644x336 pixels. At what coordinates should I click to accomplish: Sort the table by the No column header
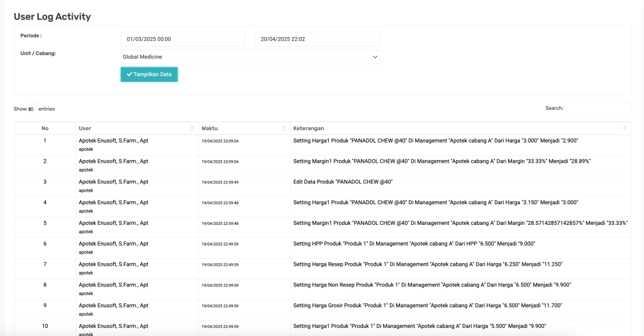point(45,128)
